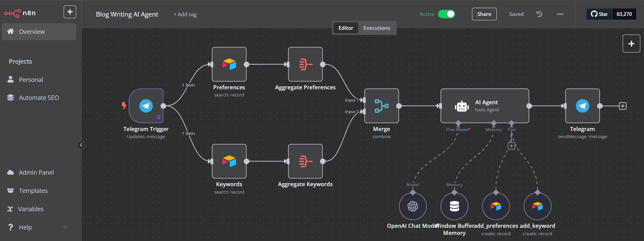Click the workflow history icon
Screen dimensions: 644x241
539,14
